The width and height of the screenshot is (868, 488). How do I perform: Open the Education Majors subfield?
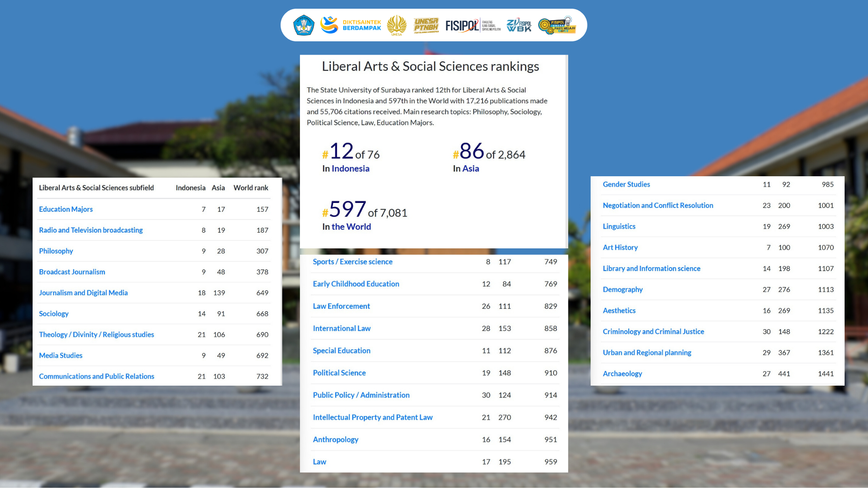(x=66, y=209)
